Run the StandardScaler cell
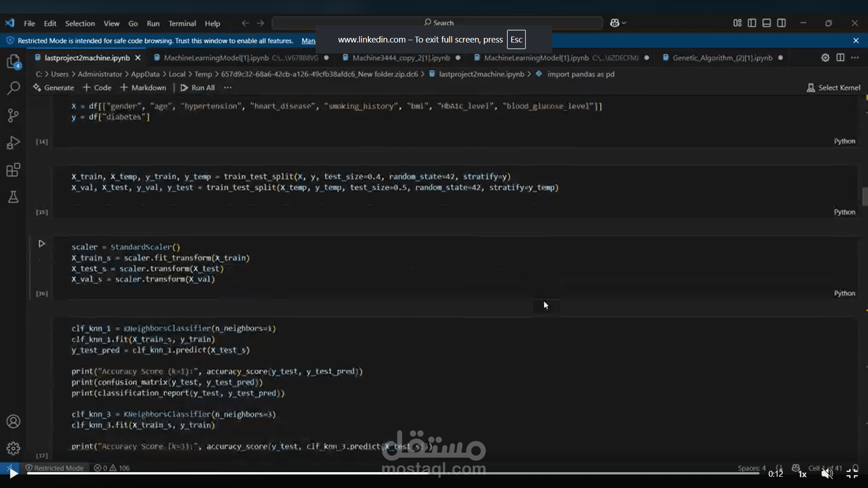Image resolution: width=868 pixels, height=488 pixels. pyautogui.click(x=42, y=244)
